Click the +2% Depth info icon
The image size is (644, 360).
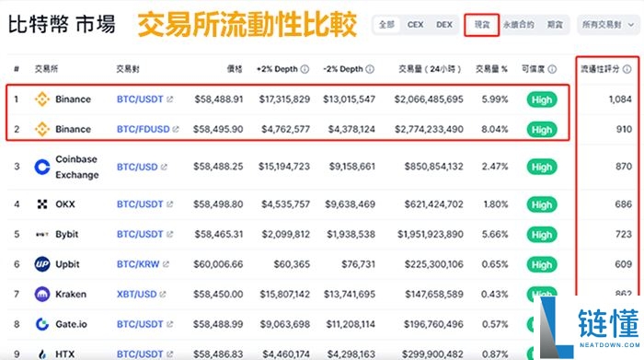305,69
